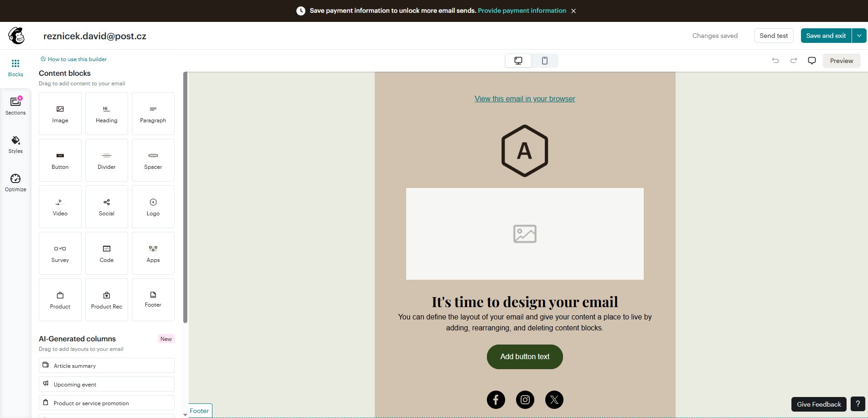Open the Sections sidebar tab
This screenshot has width=868, height=418.
15,106
